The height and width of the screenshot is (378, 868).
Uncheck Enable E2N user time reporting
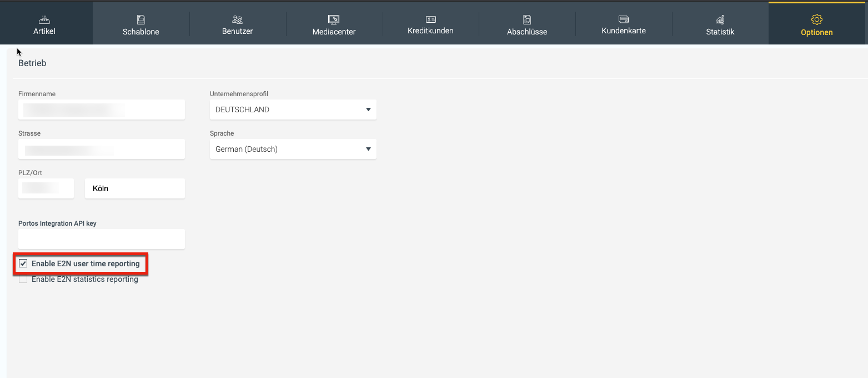(23, 263)
